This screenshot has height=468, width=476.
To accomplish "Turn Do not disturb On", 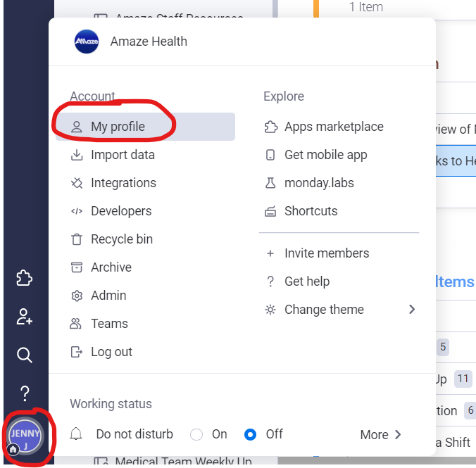I will 196,434.
